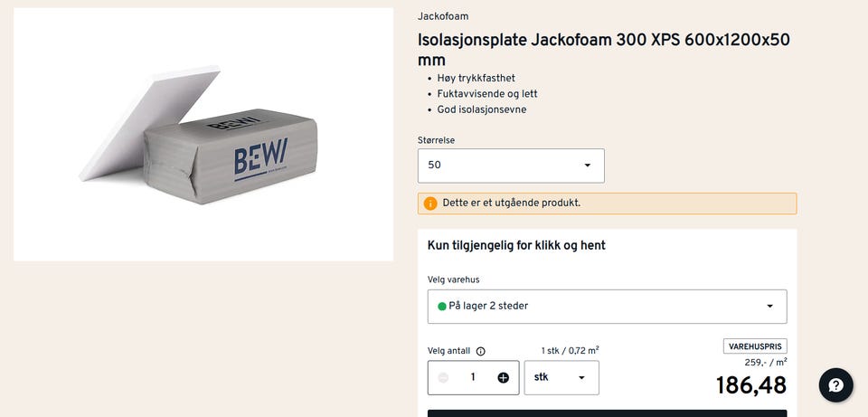
Task: Click the info icon beside Velg antall
Action: click(480, 351)
